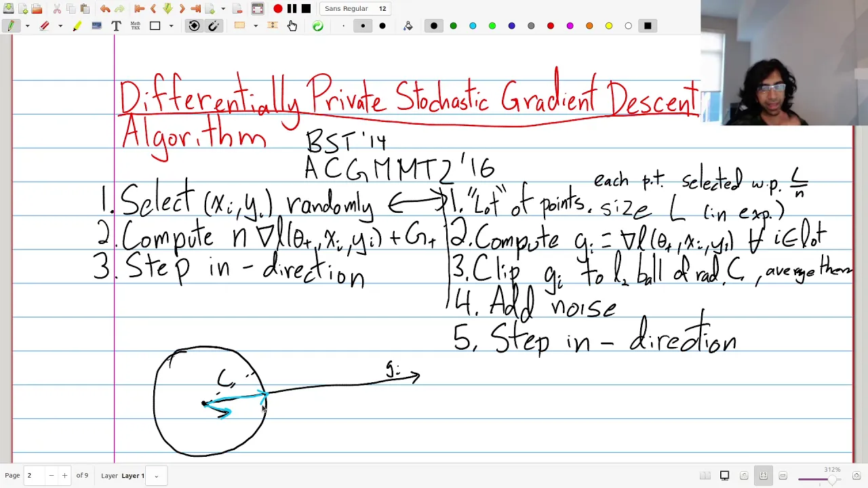This screenshot has width=868, height=488.
Task: Toggle fullscreen mode button
Action: pyautogui.click(x=257, y=9)
